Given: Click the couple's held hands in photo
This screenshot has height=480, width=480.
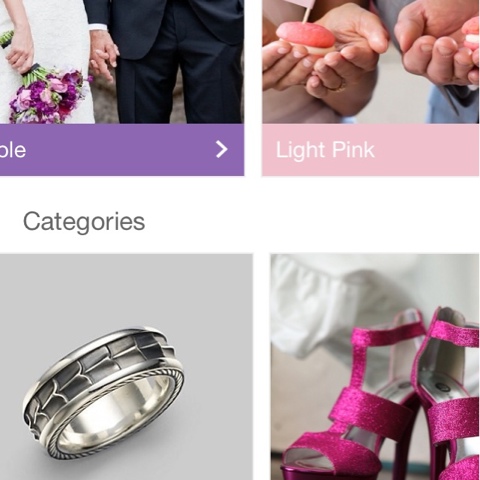Looking at the screenshot, I should [105, 60].
